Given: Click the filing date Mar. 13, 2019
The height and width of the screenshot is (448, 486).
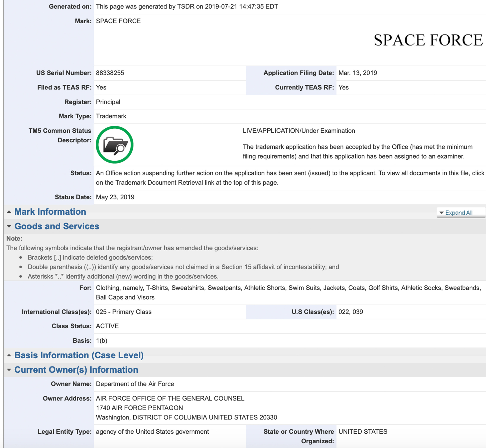Looking at the screenshot, I should click(x=358, y=73).
